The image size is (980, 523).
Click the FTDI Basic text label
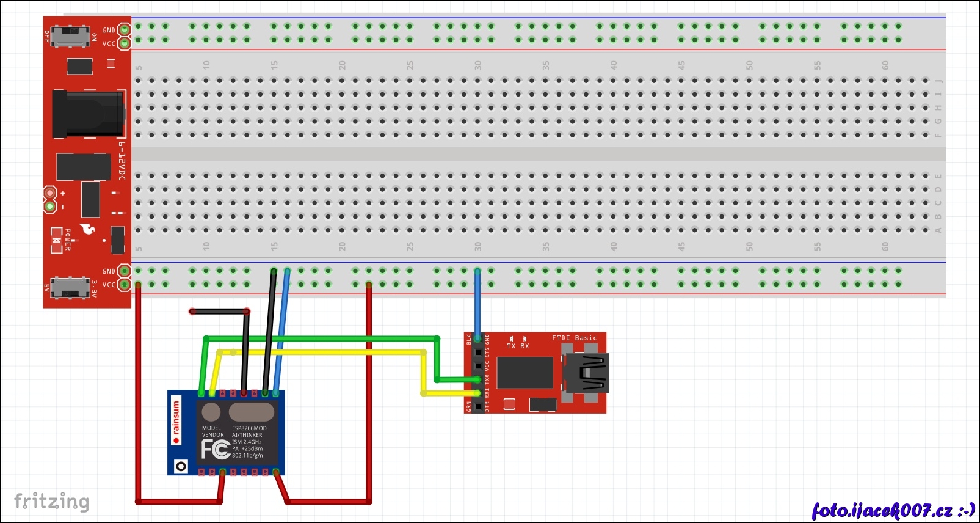tap(574, 338)
